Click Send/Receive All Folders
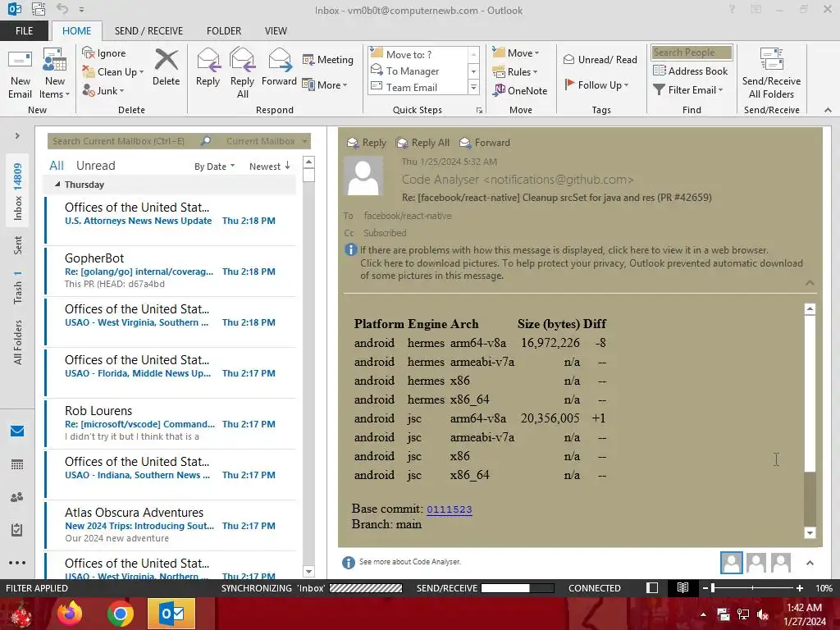Image resolution: width=840 pixels, height=630 pixels. 771,74
